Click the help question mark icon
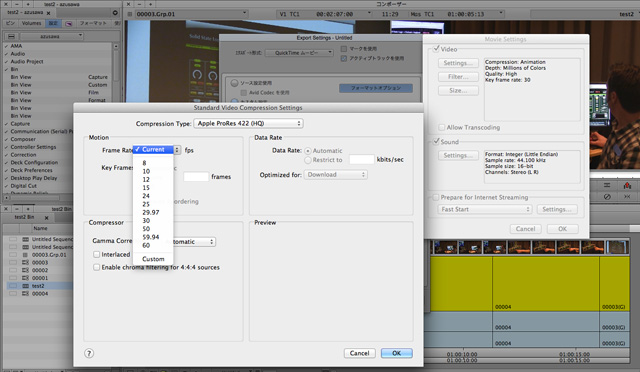The height and width of the screenshot is (372, 640). (89, 353)
